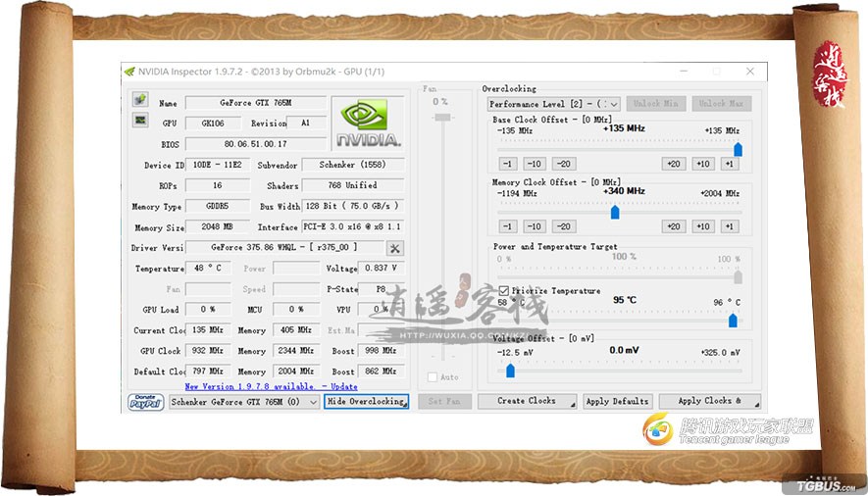868x496 pixels.
Task: Click Hide Overclocking button
Action: (366, 401)
